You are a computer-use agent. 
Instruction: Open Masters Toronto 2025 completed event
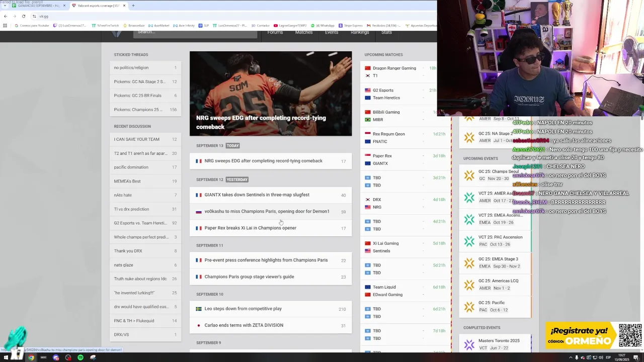point(495,344)
